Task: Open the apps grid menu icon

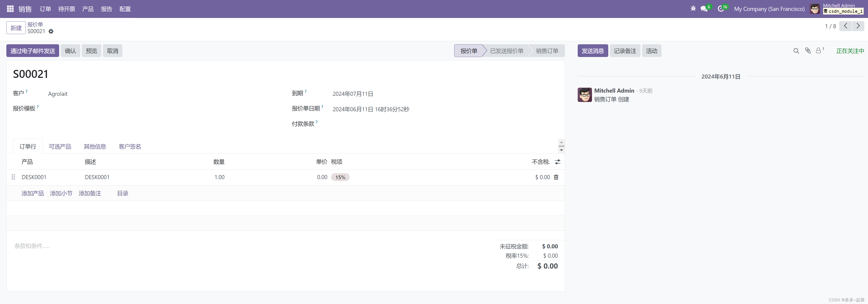Action: tap(10, 9)
